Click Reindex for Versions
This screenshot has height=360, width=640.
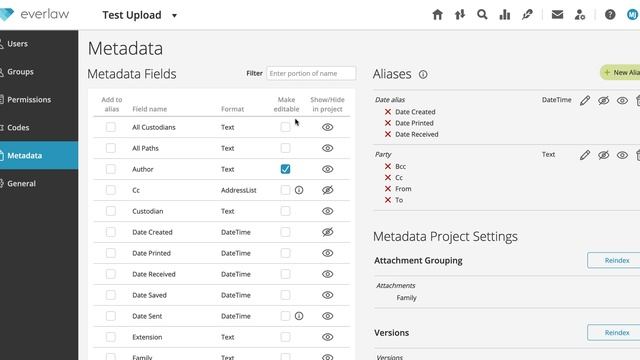614,333
